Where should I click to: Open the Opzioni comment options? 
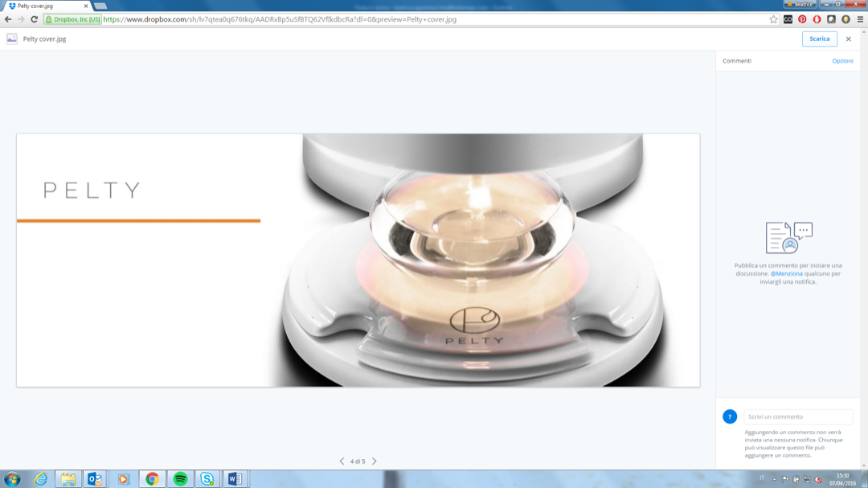[x=842, y=61]
